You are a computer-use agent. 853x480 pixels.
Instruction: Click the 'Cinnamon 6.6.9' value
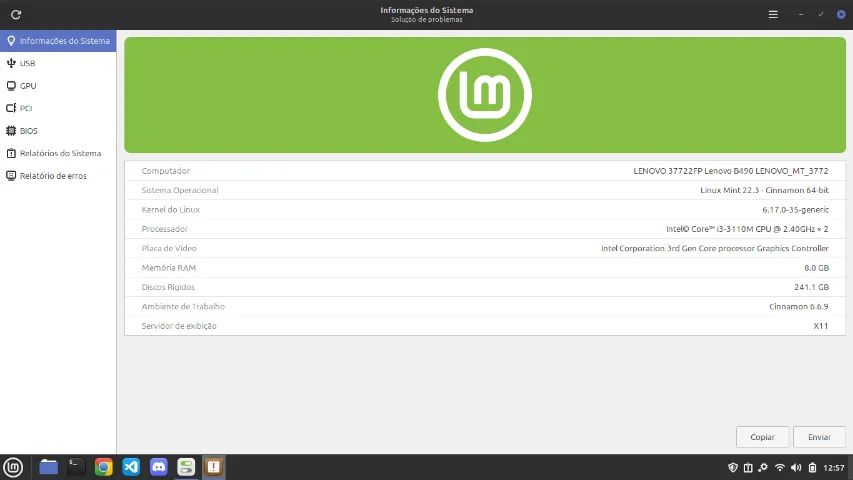click(799, 306)
